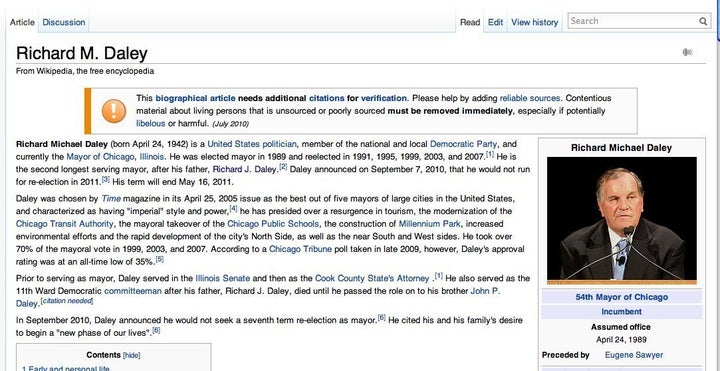Open the 54th Mayor of Chicago link
The image size is (720, 371).
622,297
